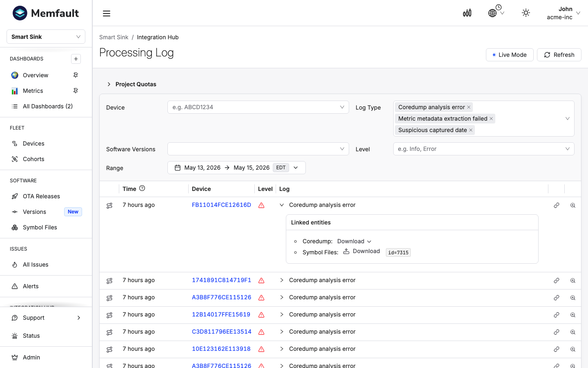Click trace icon for 1741891C814719F1 row
588x368 pixels.
[109, 280]
